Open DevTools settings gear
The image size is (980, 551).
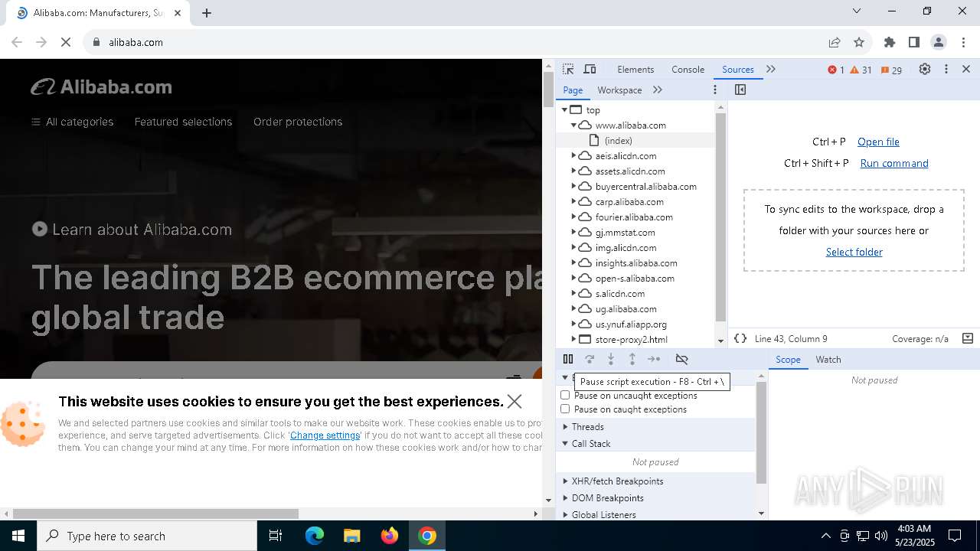click(x=925, y=69)
